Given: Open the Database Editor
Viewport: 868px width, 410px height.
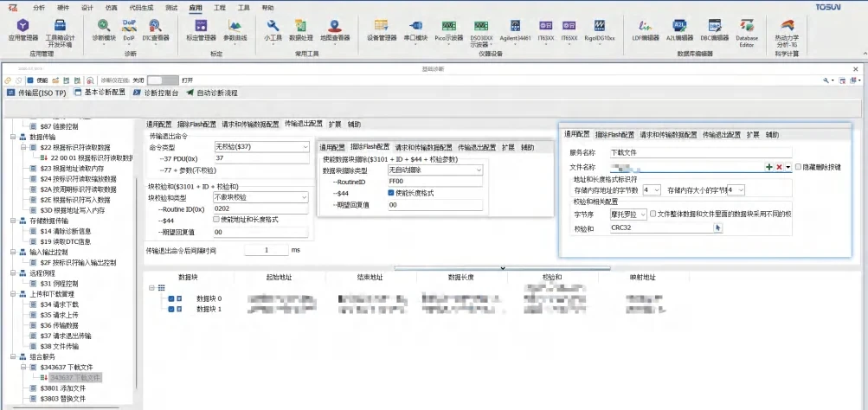Looking at the screenshot, I should click(746, 33).
